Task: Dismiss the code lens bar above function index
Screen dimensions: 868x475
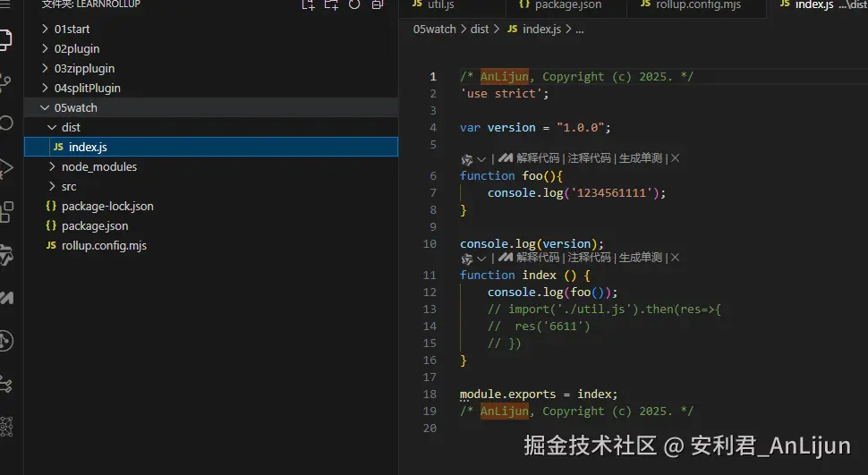Action: 675,258
